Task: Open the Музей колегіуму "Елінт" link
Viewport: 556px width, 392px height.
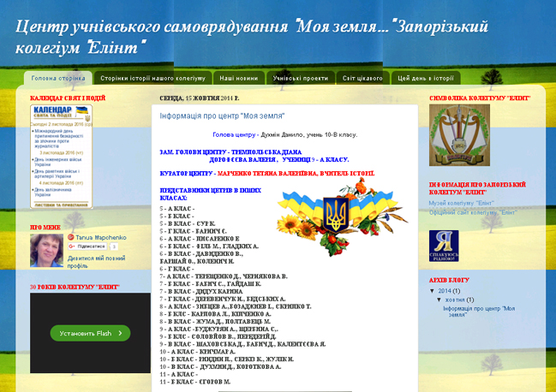Action: 461,203
